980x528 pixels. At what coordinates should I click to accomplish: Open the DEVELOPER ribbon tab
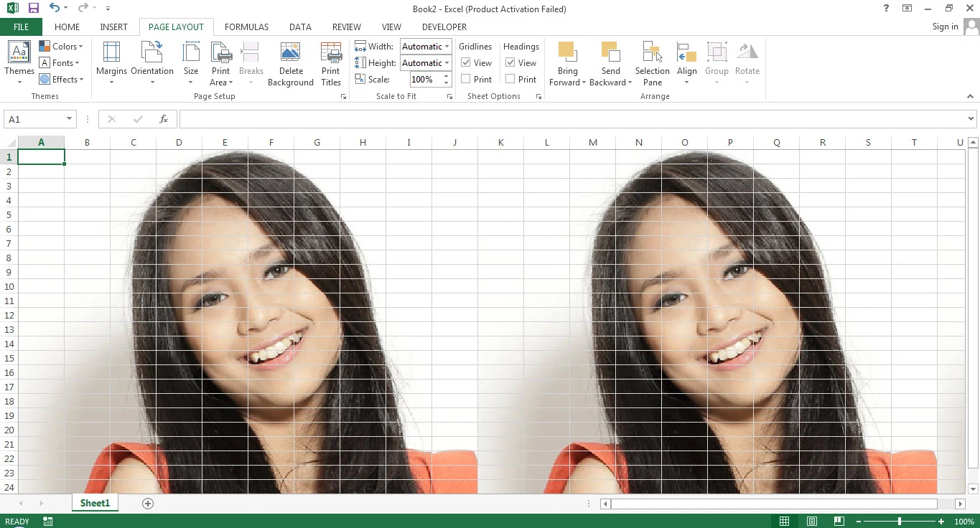(444, 27)
